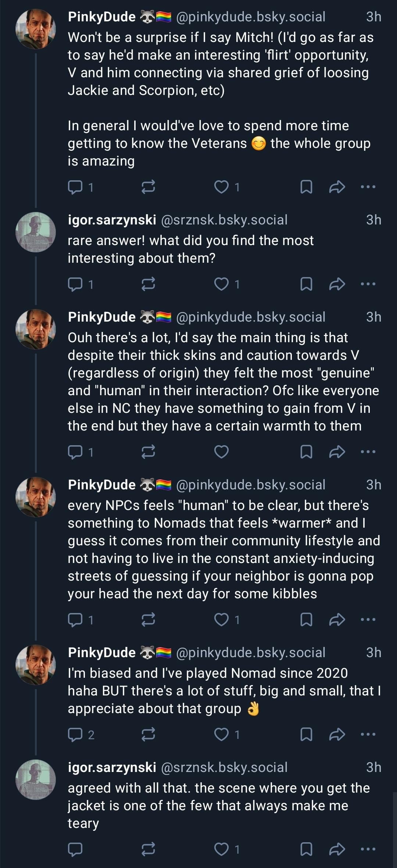The image size is (397, 868).
Task: Reply to the jacket scene post
Action: [75, 849]
